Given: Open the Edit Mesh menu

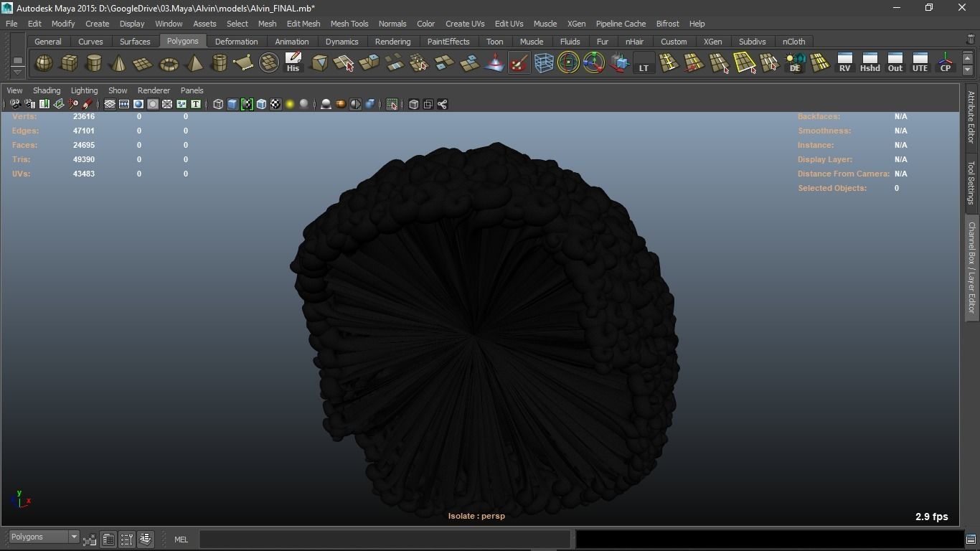Looking at the screenshot, I should pos(303,24).
